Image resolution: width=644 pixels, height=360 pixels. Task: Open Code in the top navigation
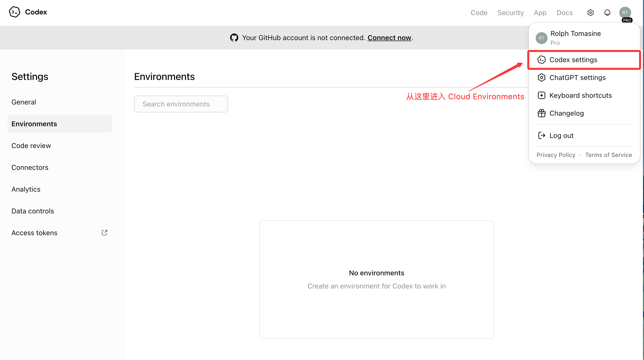tap(479, 13)
